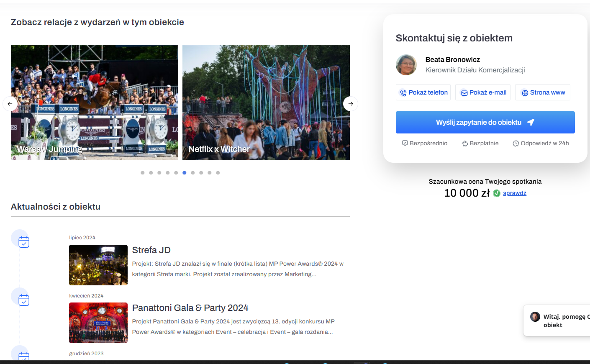Select the second carousel pagination dot
Screen dimensions: 590x364
pyautogui.click(x=151, y=173)
